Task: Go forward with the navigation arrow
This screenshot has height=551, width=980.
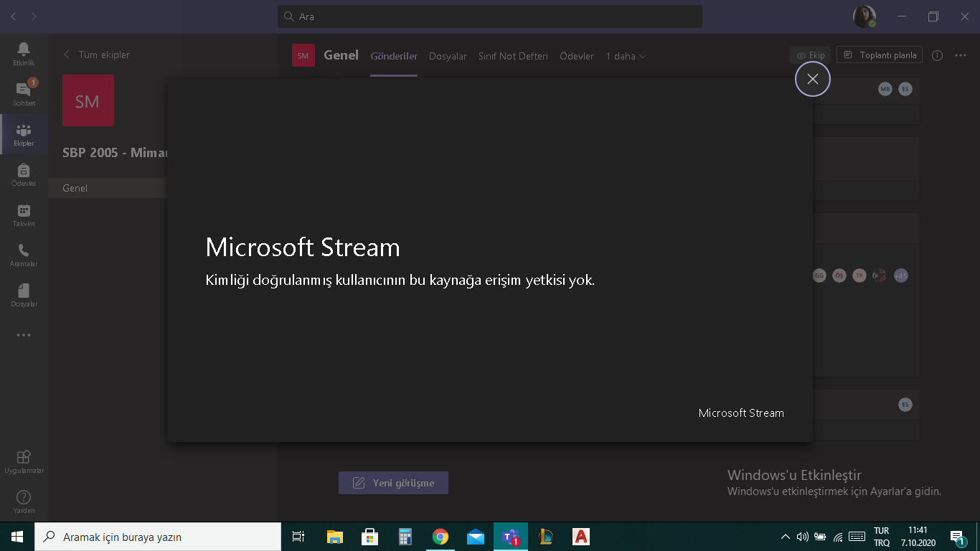Action: pos(34,16)
